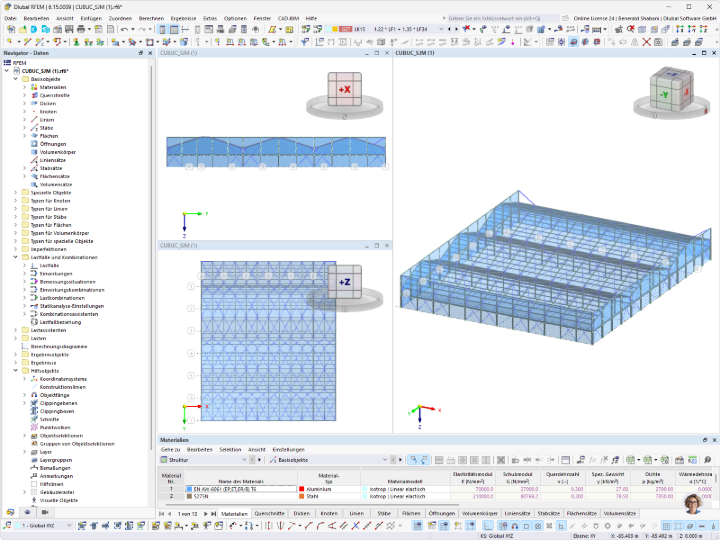This screenshot has height=540, width=720.
Task: Collapse the Lastfälle und Kombinationen folder
Action: coord(16,257)
